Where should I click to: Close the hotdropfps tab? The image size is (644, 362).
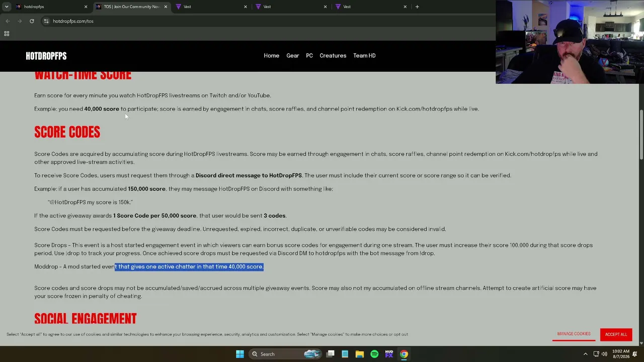[x=86, y=7]
